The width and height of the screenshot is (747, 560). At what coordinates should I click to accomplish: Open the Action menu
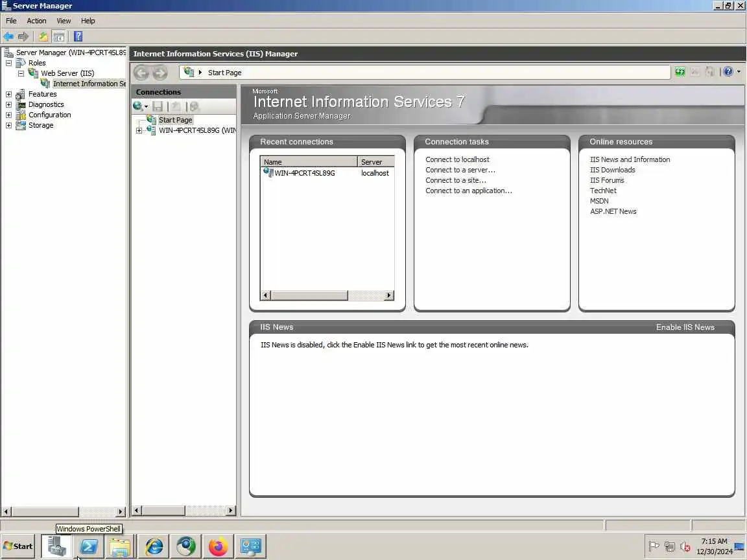(x=36, y=21)
